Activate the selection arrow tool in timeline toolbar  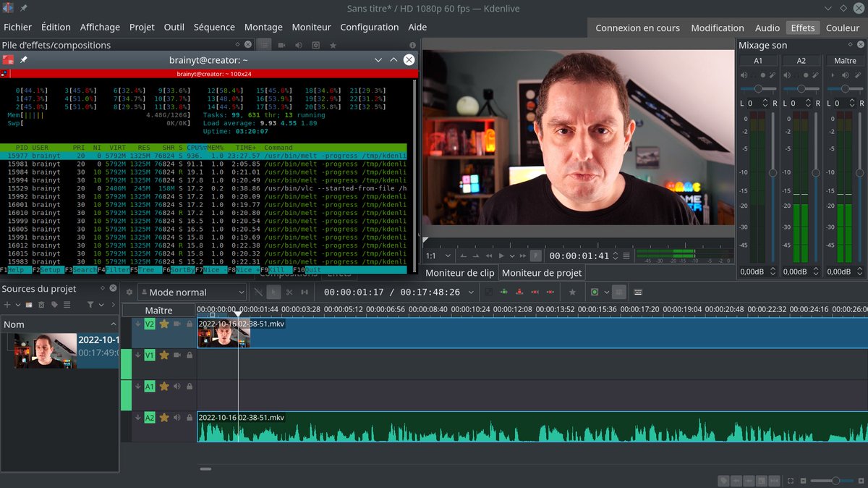tap(273, 293)
